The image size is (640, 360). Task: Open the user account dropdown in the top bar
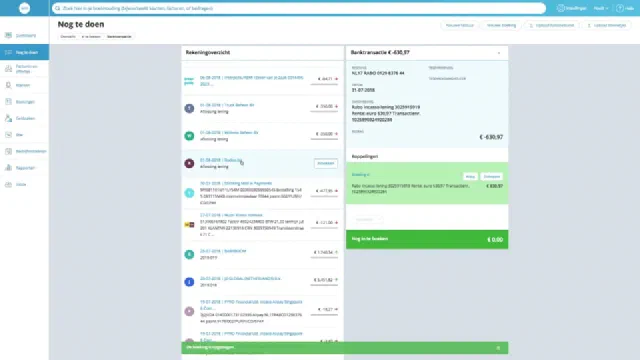(x=600, y=8)
